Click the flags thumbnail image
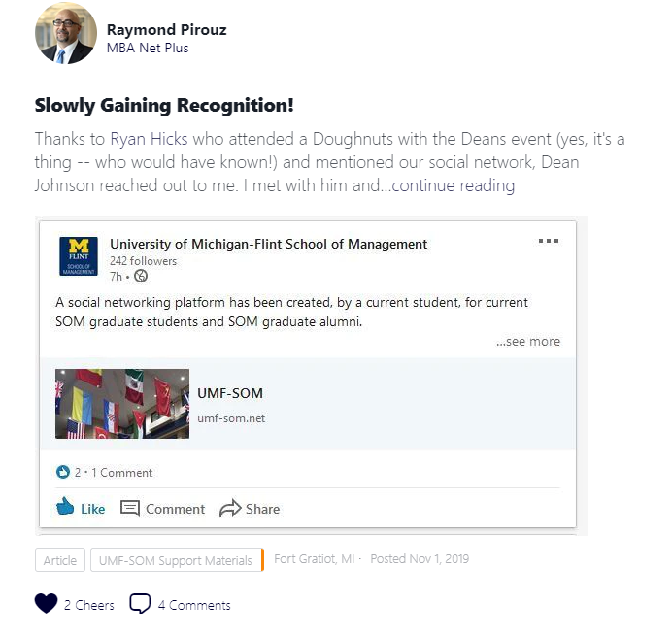The height and width of the screenshot is (631, 672). (122, 403)
